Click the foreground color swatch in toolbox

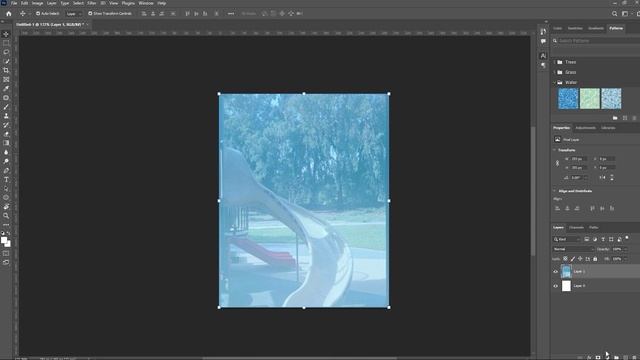coord(4,240)
